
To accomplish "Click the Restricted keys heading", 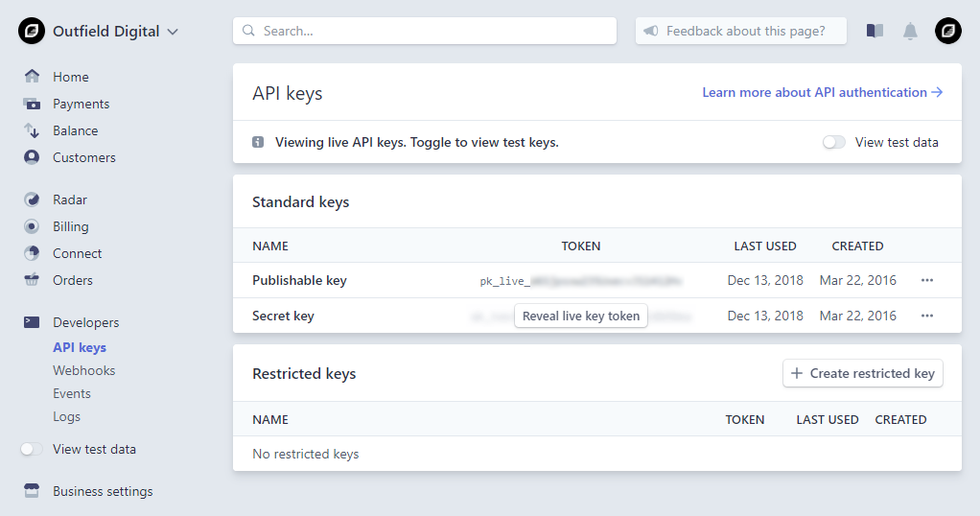I will tap(304, 374).
